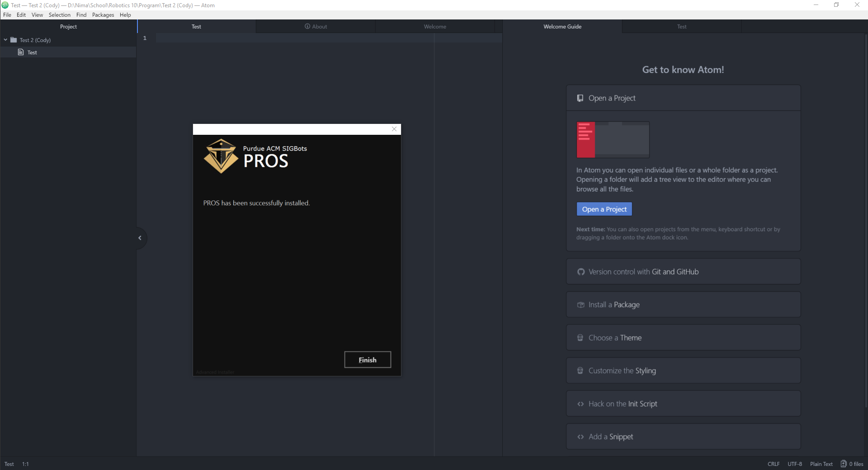Expand Version control with Git and GitHub

click(x=683, y=271)
